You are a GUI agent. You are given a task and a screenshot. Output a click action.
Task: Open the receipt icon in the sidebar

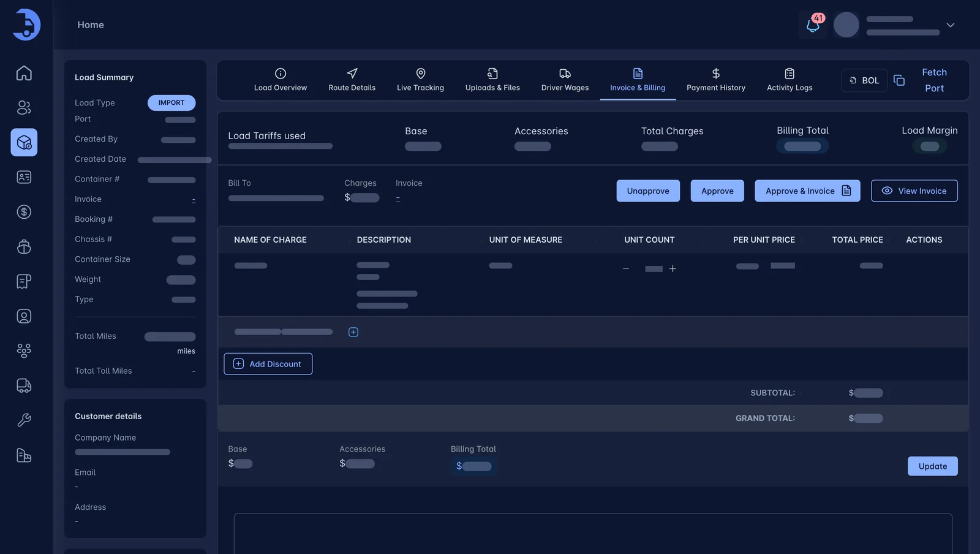pyautogui.click(x=24, y=281)
